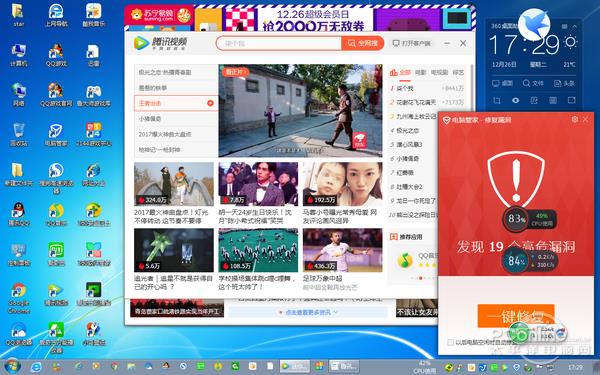Viewport: 600px width, 375px height.
Task: Select the 电影 ranking tab
Action: 421,72
